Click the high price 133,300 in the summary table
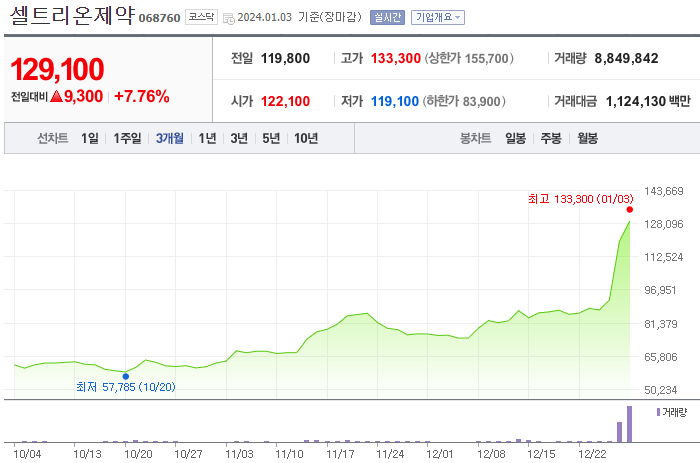The height and width of the screenshot is (463, 700). (396, 58)
